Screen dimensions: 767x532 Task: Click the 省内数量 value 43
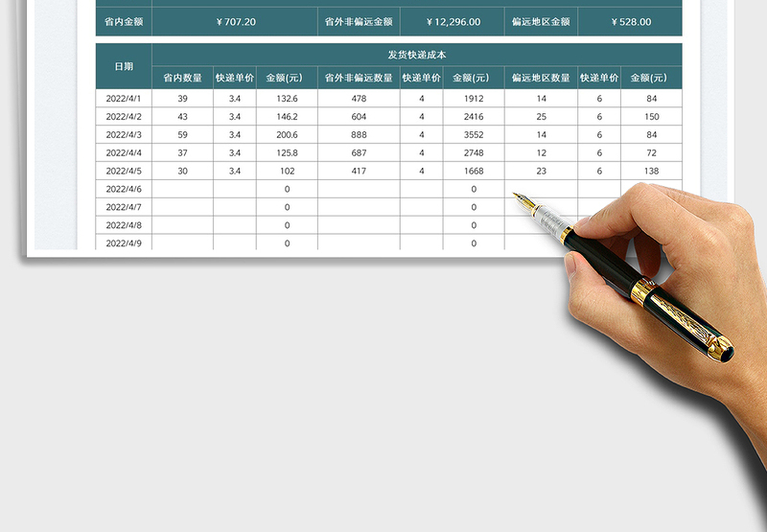(182, 116)
